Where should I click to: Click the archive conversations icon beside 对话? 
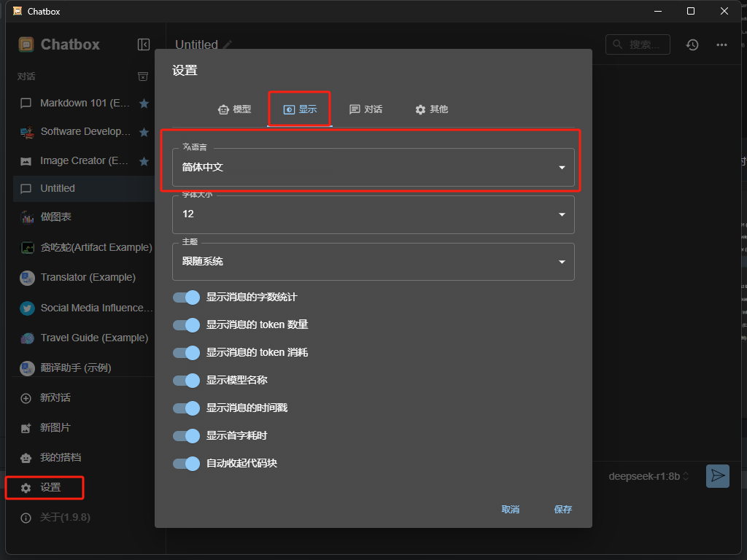[x=143, y=77]
